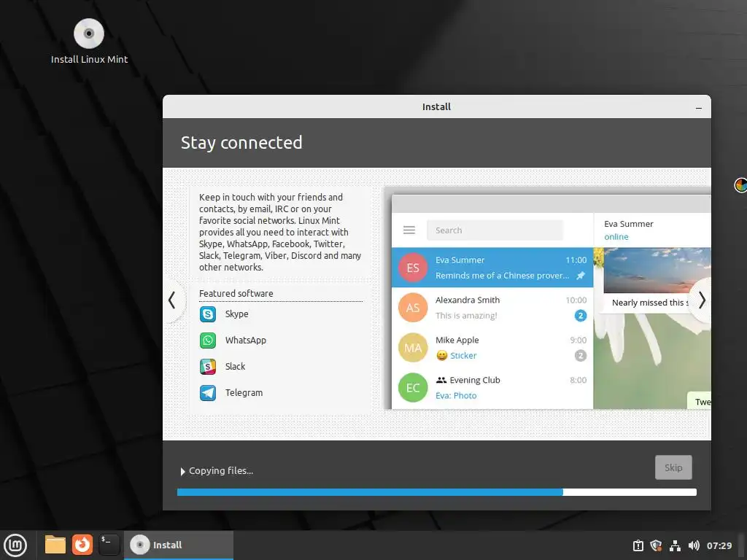Click the Eva Summer header name above online
This screenshot has height=560, width=747.
(x=628, y=224)
